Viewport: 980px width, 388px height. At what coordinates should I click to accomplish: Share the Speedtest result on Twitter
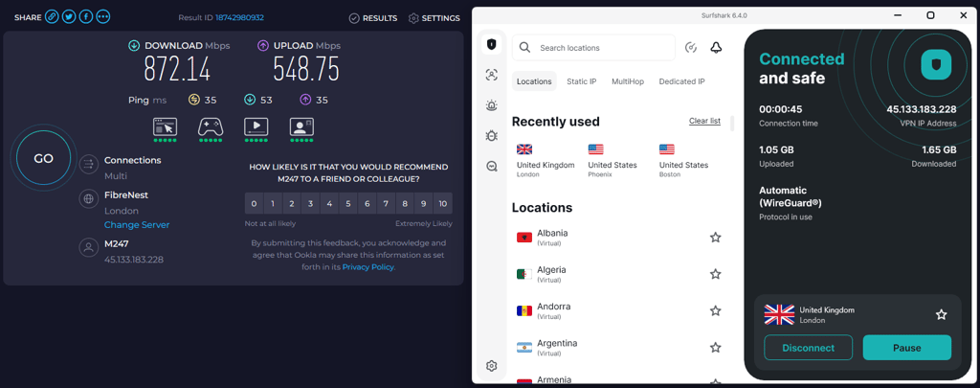[x=69, y=17]
